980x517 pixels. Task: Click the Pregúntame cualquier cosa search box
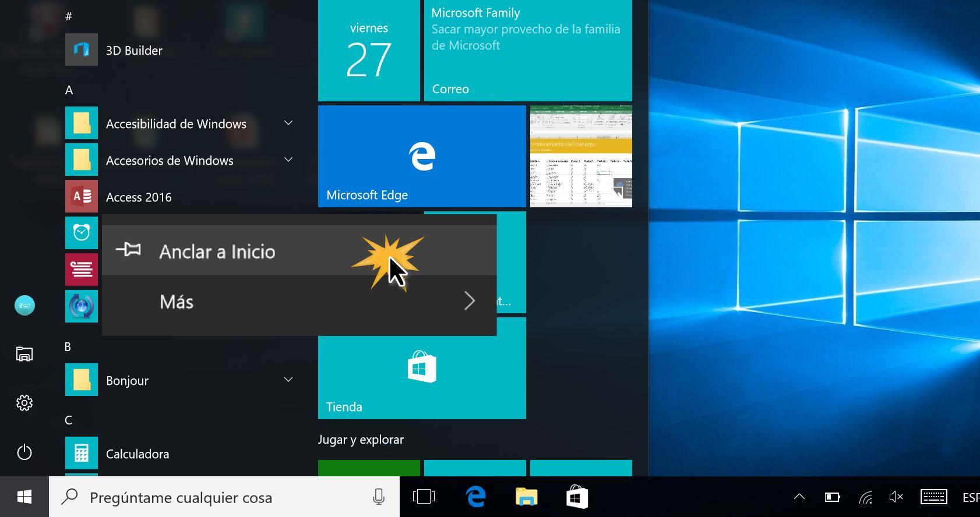pos(224,497)
